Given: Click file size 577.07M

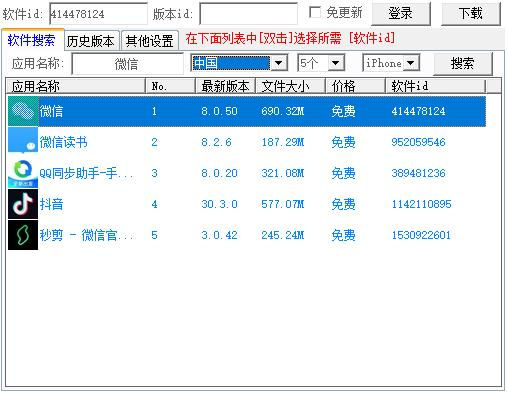Looking at the screenshot, I should pyautogui.click(x=283, y=204).
